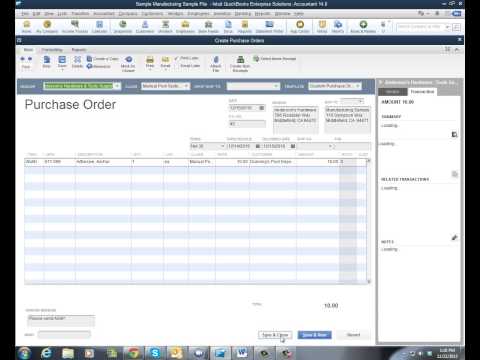Expand the Ship To dropdown above the address

click(361, 100)
